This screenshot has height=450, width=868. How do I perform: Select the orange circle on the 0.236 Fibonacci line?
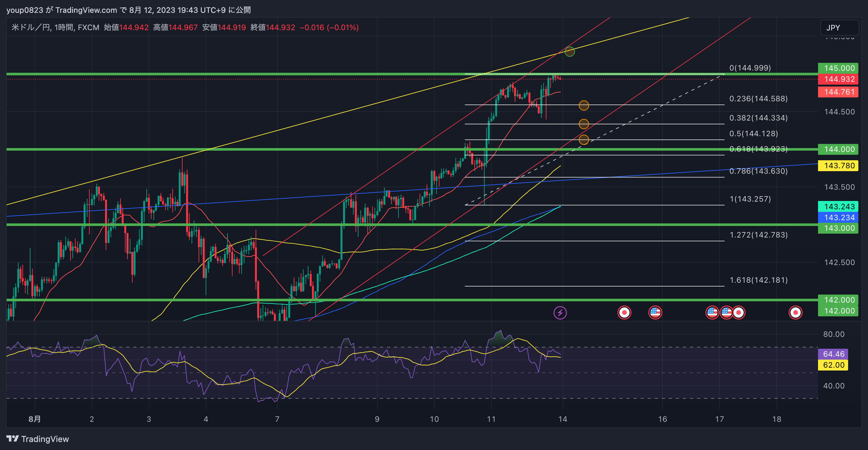pos(584,105)
